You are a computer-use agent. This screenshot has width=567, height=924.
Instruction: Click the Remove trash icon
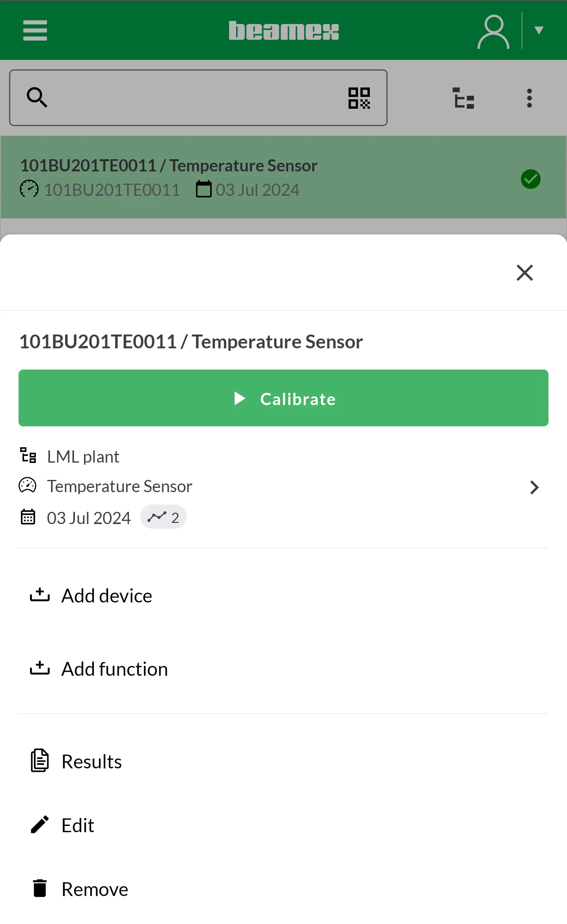[x=40, y=889]
